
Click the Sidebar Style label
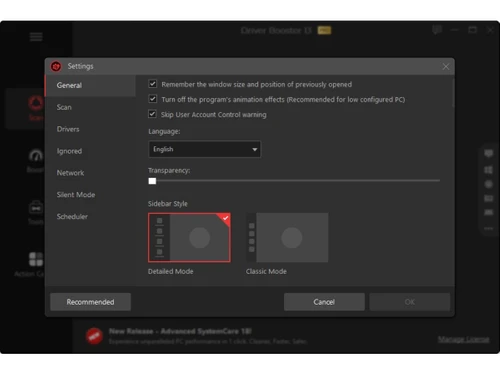click(x=168, y=204)
